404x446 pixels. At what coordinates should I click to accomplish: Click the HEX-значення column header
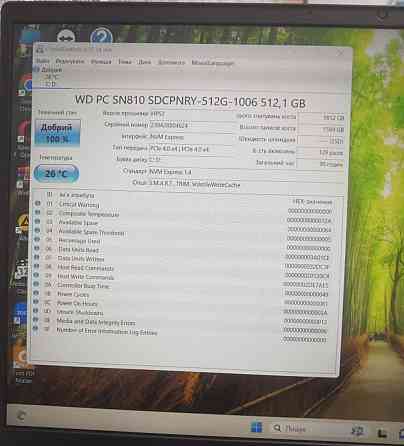point(312,202)
